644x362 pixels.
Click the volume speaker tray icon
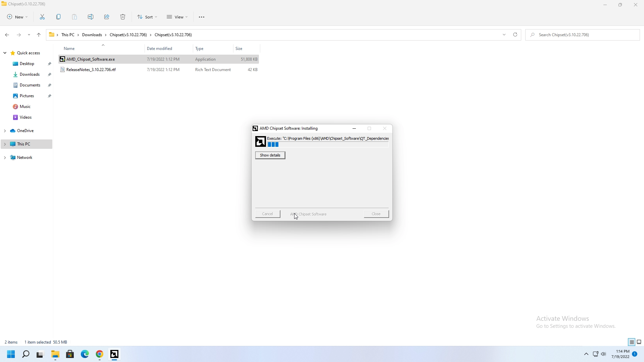click(604, 354)
